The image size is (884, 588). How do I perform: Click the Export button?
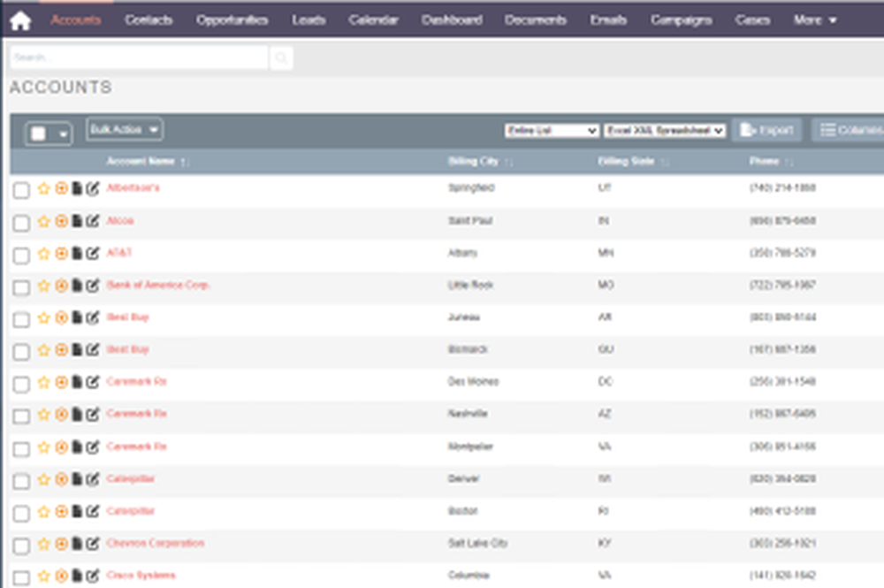[x=768, y=129]
